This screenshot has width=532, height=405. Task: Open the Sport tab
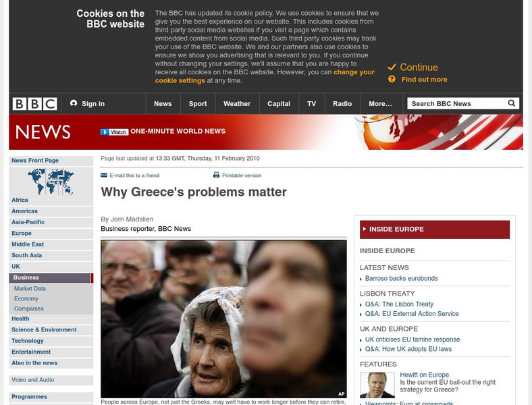197,104
